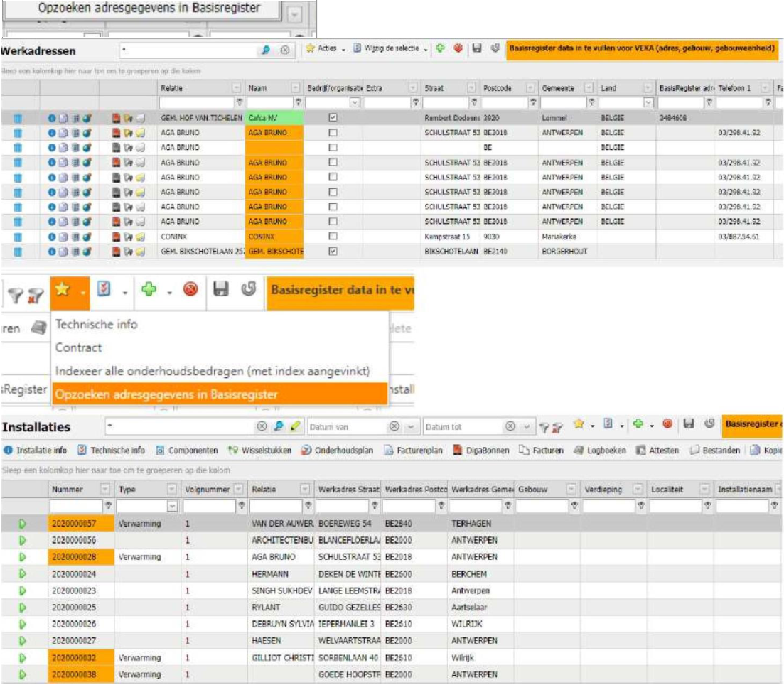This screenshot has height=685, width=784.
Task: Open the Postcode column filter dropdown in Werkadressen
Action: [x=530, y=88]
